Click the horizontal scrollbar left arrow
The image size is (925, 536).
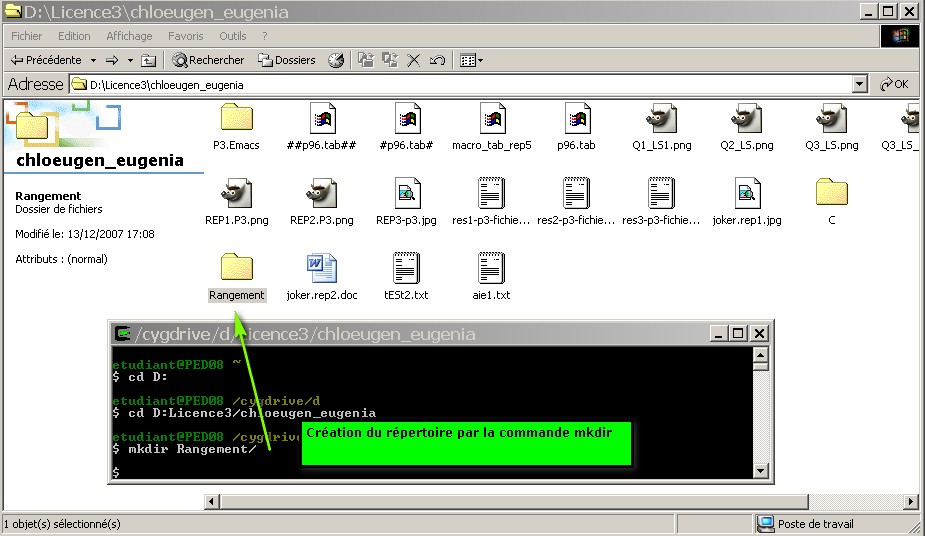(212, 501)
